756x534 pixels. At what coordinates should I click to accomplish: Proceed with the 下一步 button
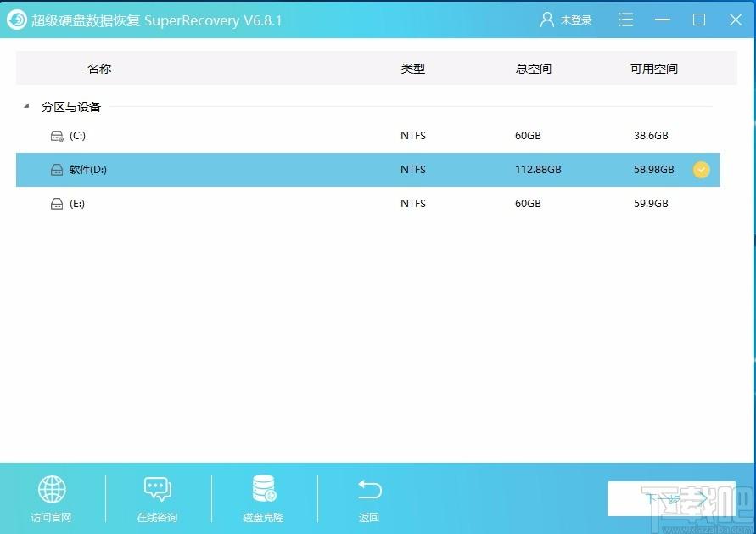(672, 499)
